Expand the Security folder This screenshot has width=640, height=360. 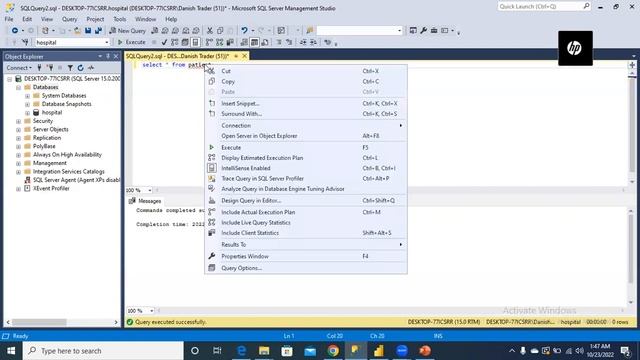click(18, 121)
